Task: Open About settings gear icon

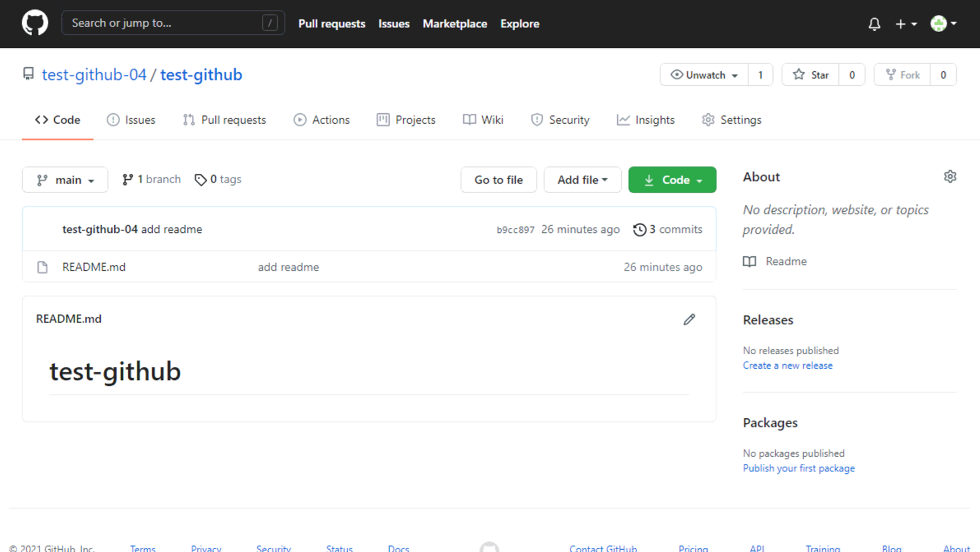Action: 950,177
